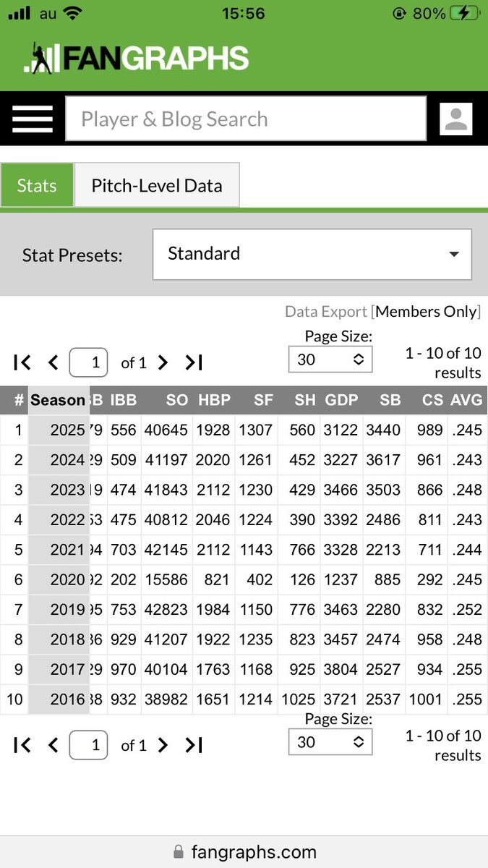Go to first page using bottom pager
This screenshot has width=488, height=868.
point(22,745)
